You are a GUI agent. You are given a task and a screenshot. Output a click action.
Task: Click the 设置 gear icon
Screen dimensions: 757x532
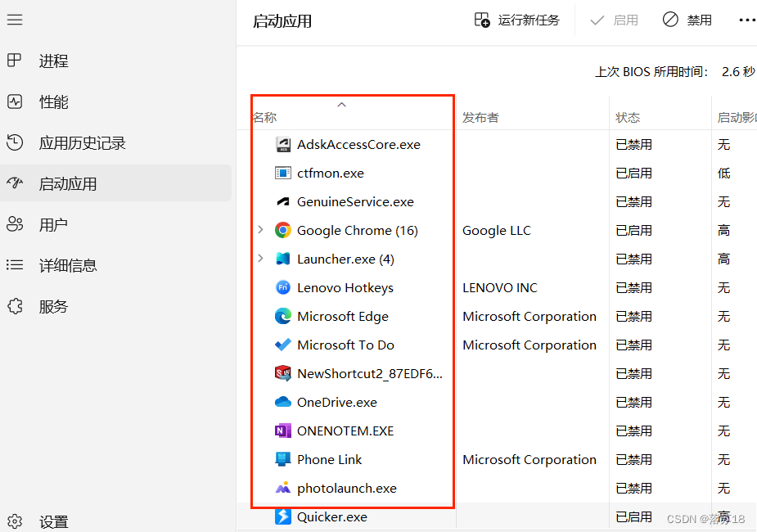tap(15, 521)
